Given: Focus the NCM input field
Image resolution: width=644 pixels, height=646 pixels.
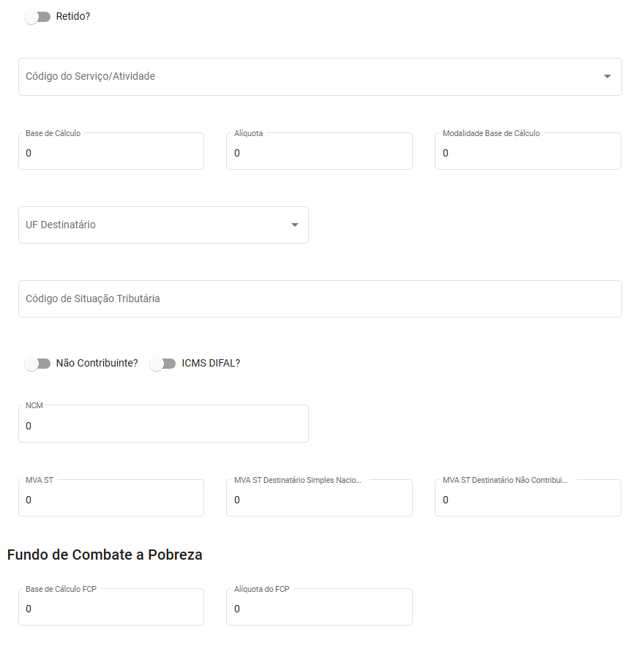Looking at the screenshot, I should pos(162,426).
